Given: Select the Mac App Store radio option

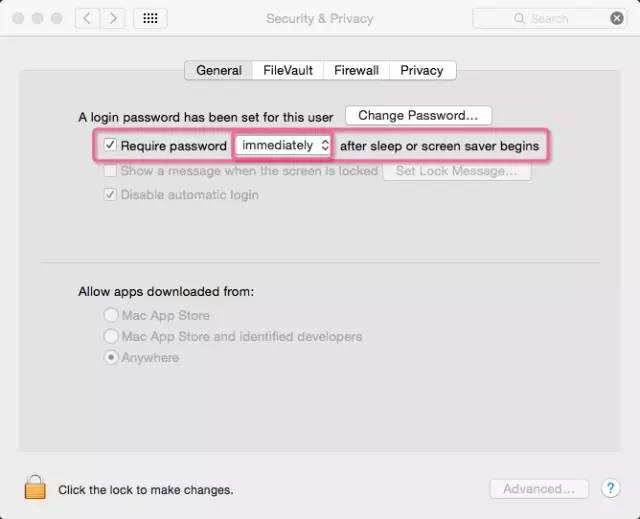Looking at the screenshot, I should pos(111,316).
